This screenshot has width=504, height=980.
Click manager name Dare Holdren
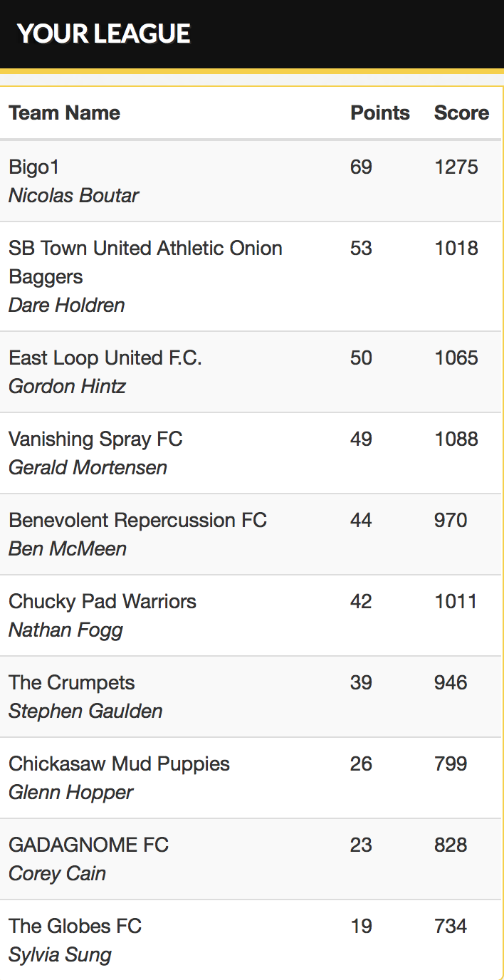(66, 305)
